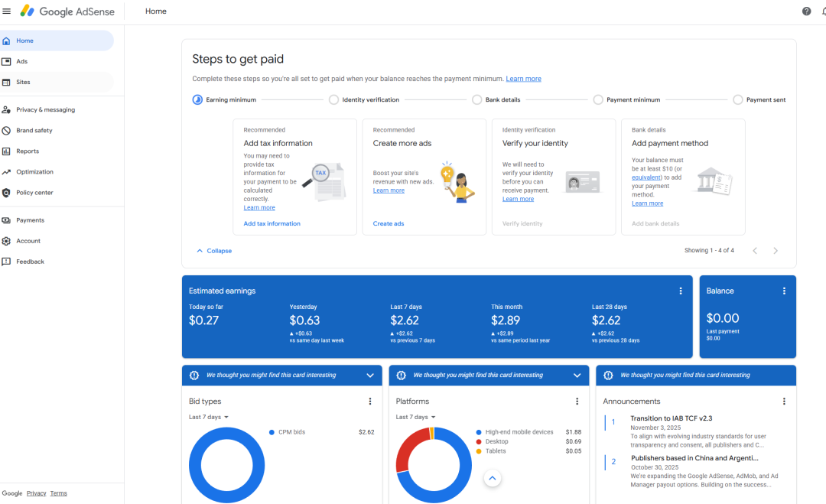Screen dimensions: 826x504
Task: Open Platforms card options menu
Action: (x=577, y=402)
